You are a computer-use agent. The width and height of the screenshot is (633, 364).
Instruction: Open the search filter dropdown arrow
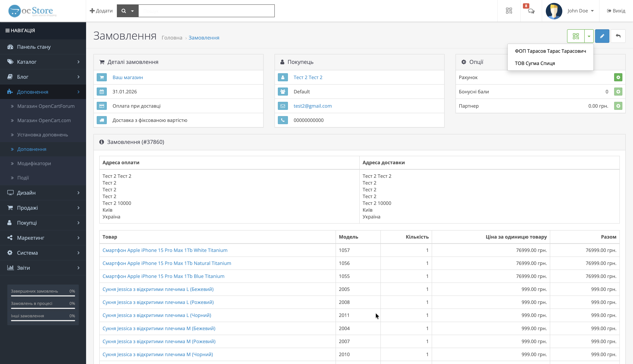click(x=132, y=11)
